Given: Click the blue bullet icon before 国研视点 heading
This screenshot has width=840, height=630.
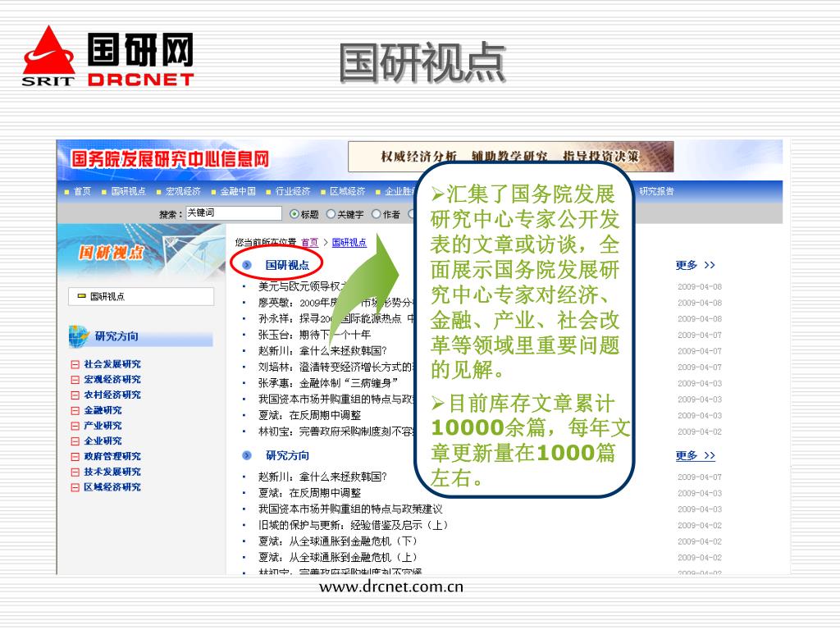Looking at the screenshot, I should 247,265.
